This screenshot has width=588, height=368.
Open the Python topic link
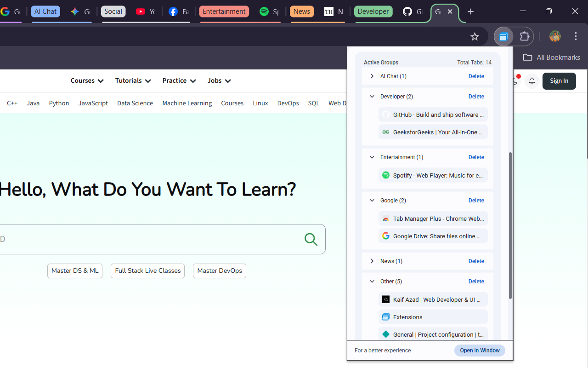click(59, 103)
